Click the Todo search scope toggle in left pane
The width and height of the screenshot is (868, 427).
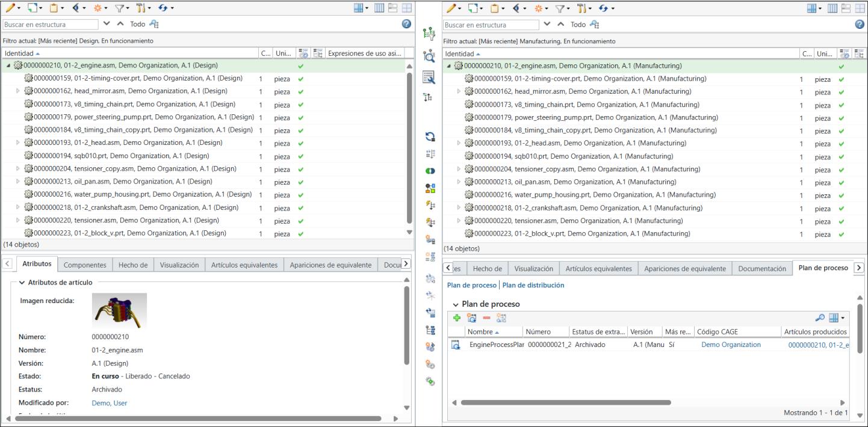[138, 25]
